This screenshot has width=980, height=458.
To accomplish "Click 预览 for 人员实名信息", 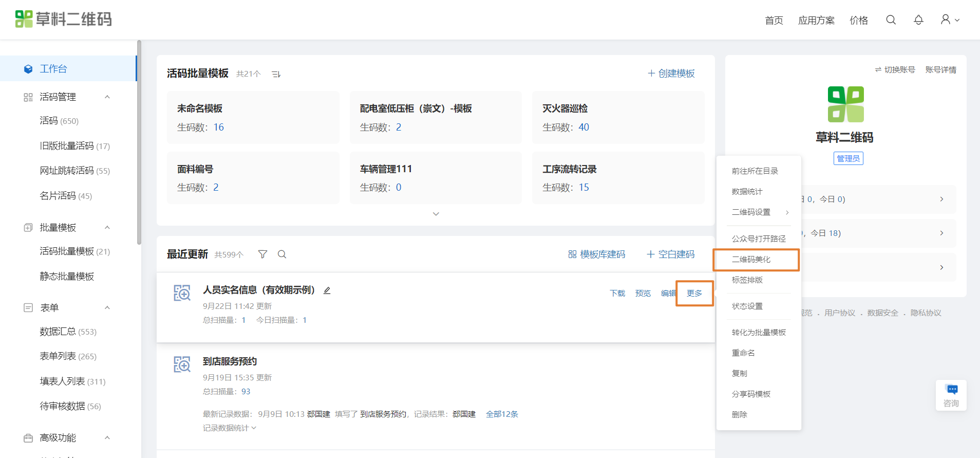I will click(643, 294).
